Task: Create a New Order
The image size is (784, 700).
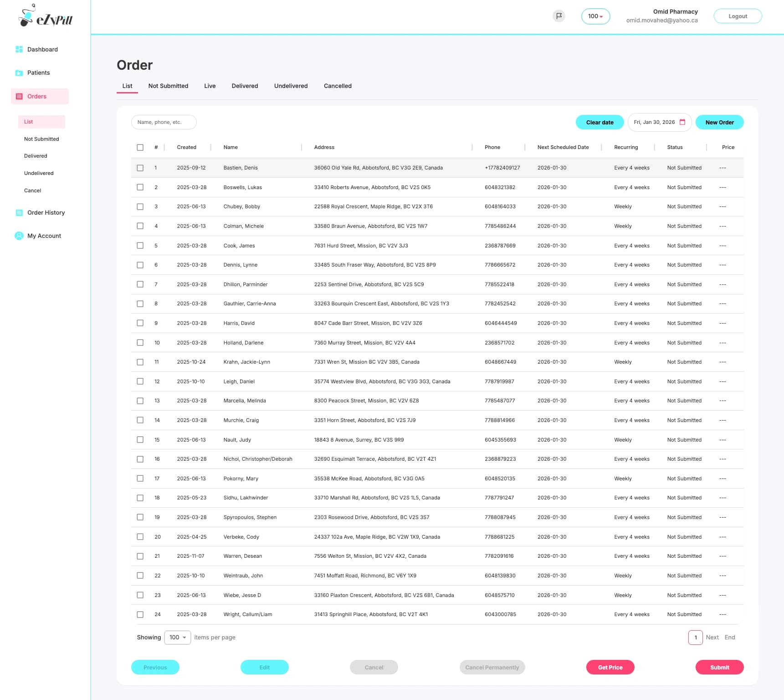Action: tap(719, 122)
